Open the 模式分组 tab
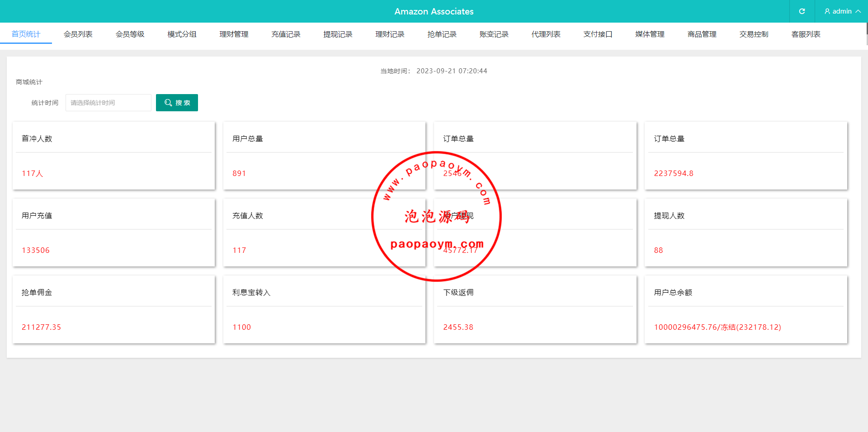Screen dimensions: 868x432 (182, 34)
